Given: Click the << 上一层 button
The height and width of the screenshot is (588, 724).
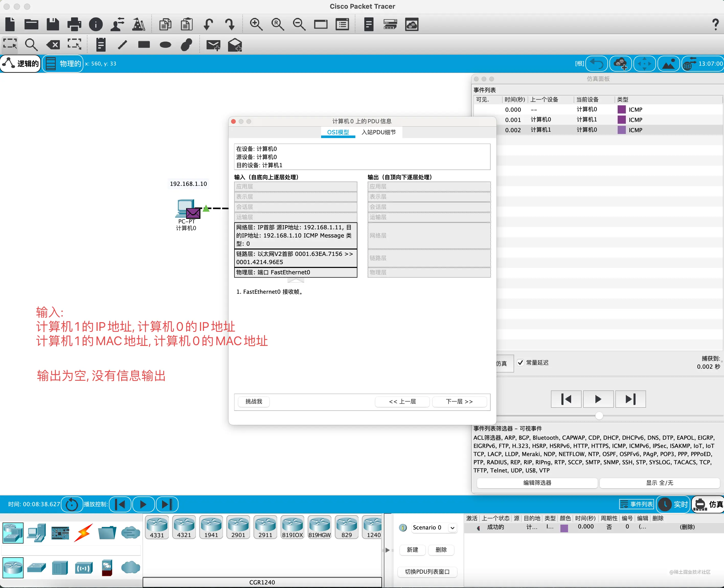Looking at the screenshot, I should pos(402,401).
